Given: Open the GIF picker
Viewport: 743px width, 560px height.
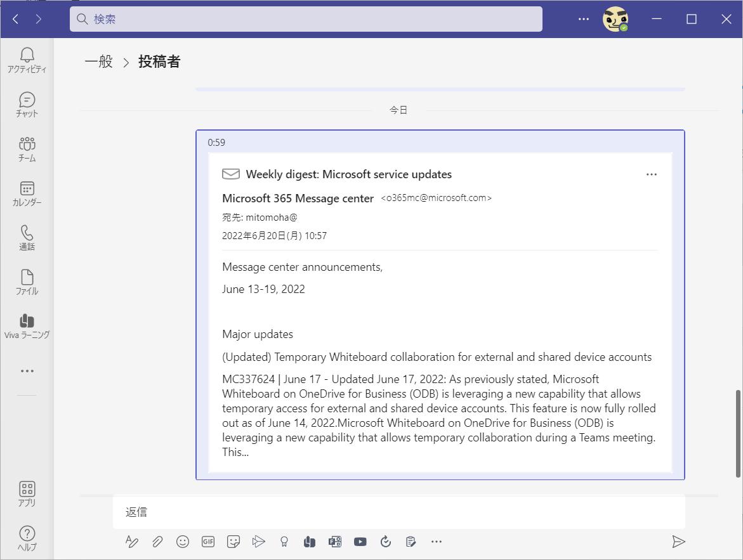Looking at the screenshot, I should point(208,542).
